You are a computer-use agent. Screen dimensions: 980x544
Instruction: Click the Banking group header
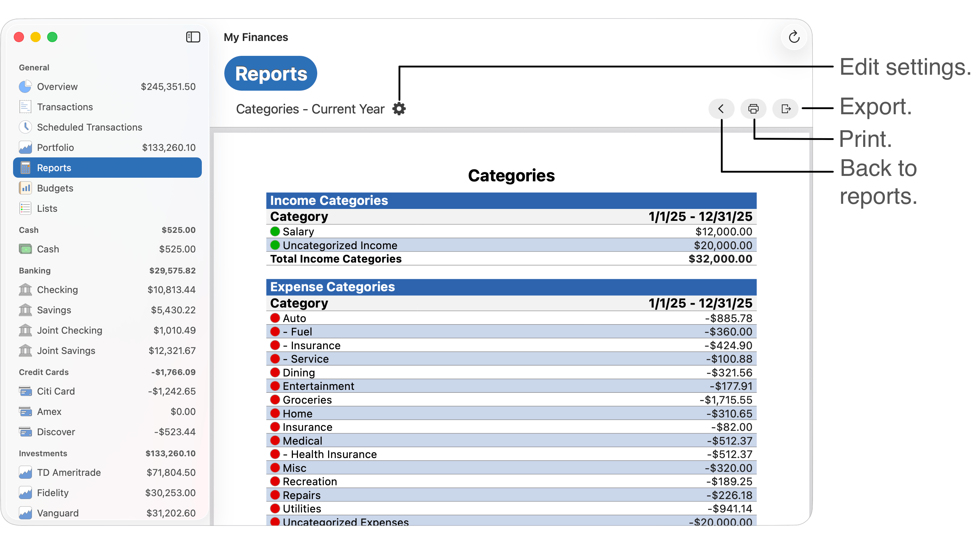[x=34, y=271]
